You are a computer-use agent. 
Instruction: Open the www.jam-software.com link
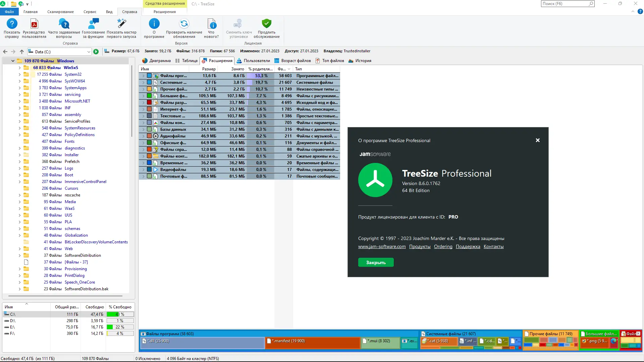point(382,247)
